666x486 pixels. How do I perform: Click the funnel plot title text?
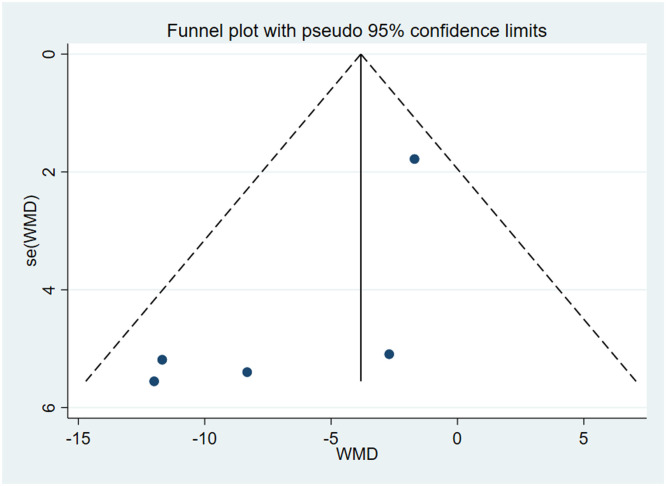359,29
